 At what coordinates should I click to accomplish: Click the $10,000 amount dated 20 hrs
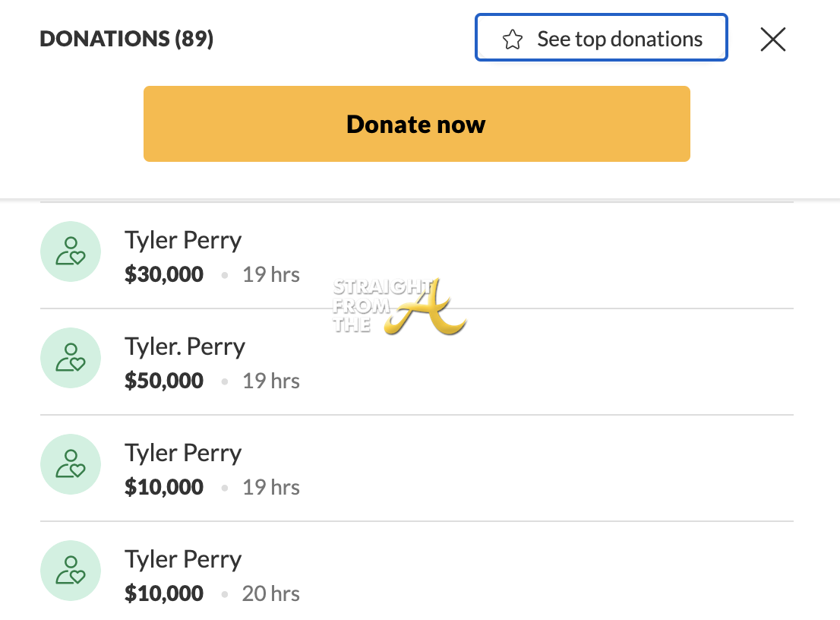[x=164, y=593]
